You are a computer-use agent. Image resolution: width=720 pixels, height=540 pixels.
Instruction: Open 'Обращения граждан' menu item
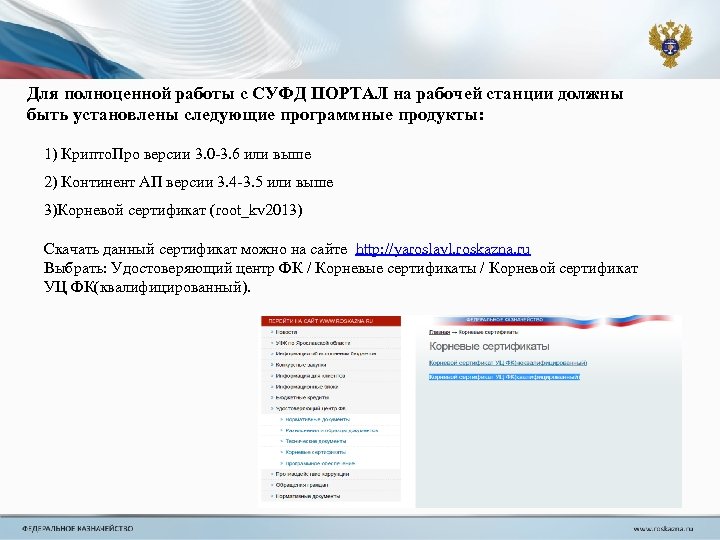302,485
